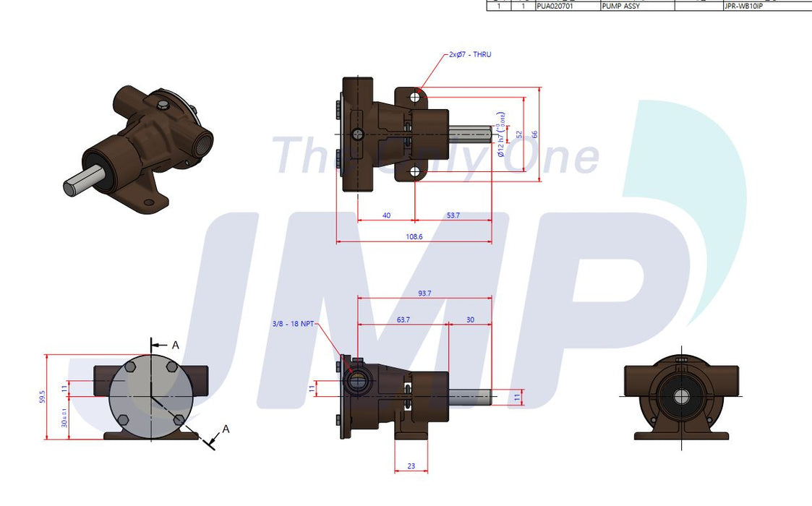Click the 66 overall height dimension
The height and width of the screenshot is (506, 812).
point(535,134)
